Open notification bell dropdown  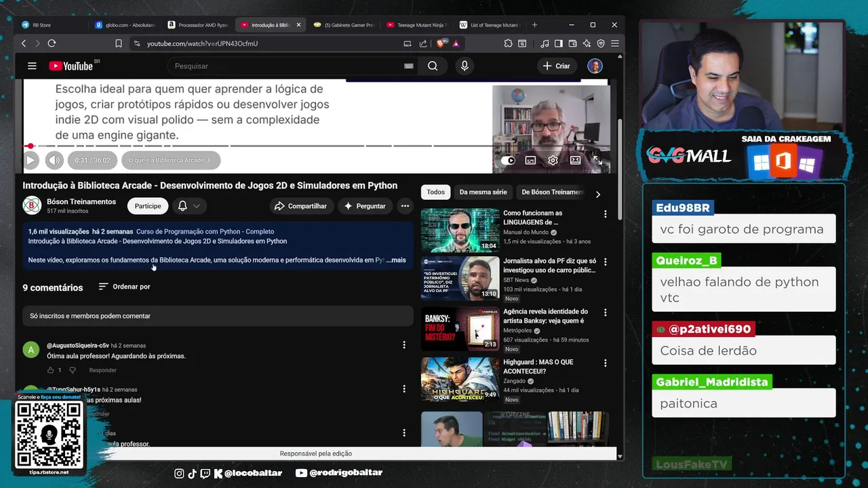[x=189, y=206]
